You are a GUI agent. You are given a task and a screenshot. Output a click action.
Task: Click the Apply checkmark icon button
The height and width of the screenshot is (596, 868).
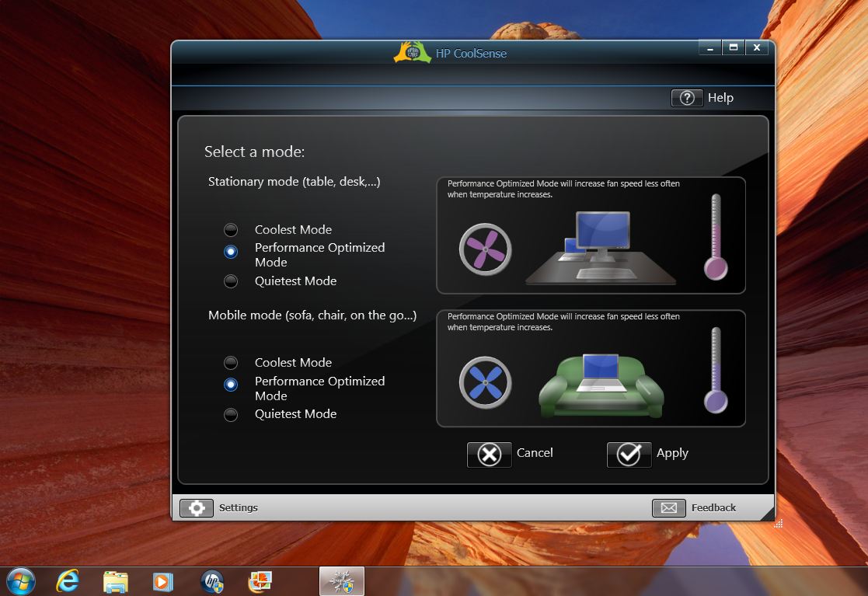(629, 455)
